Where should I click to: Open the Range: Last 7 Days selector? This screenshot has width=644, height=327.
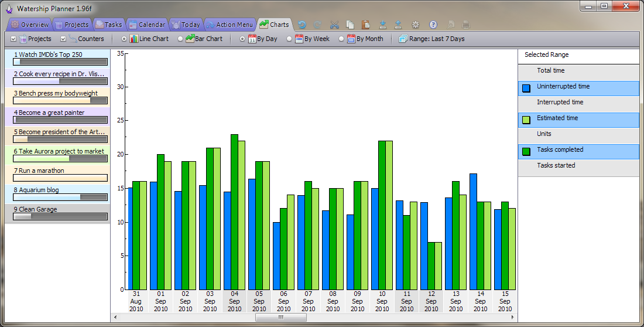431,39
